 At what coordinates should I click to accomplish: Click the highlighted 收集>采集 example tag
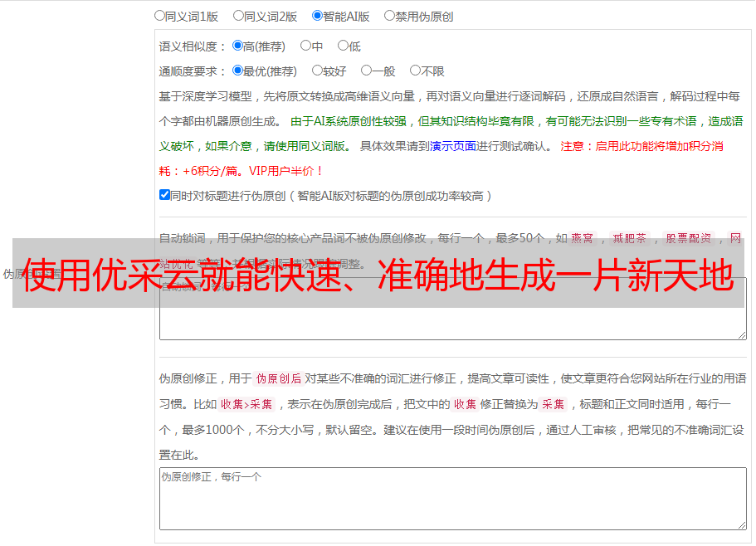point(246,404)
